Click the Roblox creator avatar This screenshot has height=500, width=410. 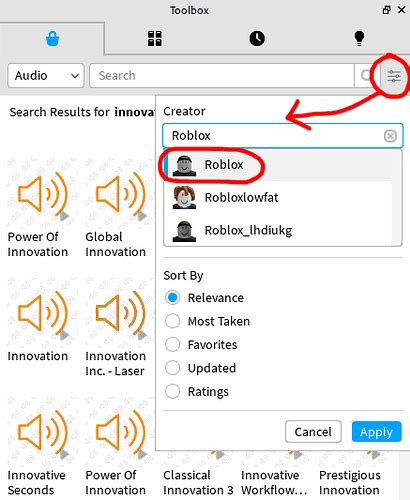pyautogui.click(x=184, y=165)
